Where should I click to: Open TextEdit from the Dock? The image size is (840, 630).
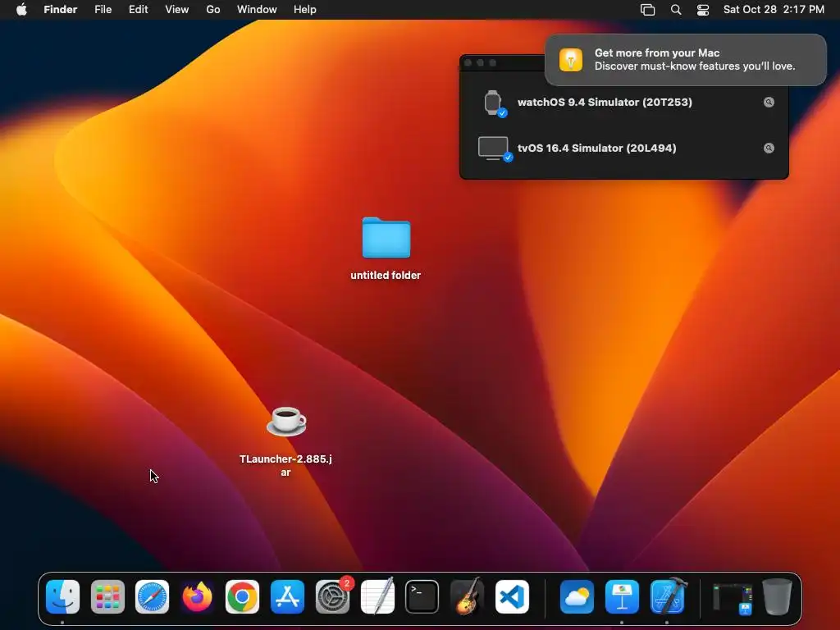click(377, 596)
